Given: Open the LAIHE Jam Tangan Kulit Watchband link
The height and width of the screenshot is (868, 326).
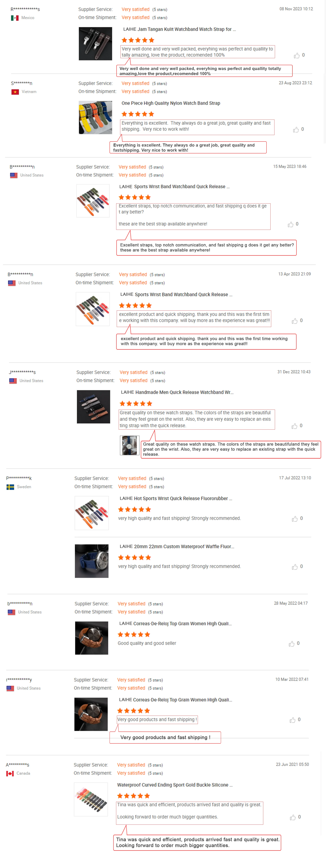Looking at the screenshot, I should coord(179,29).
